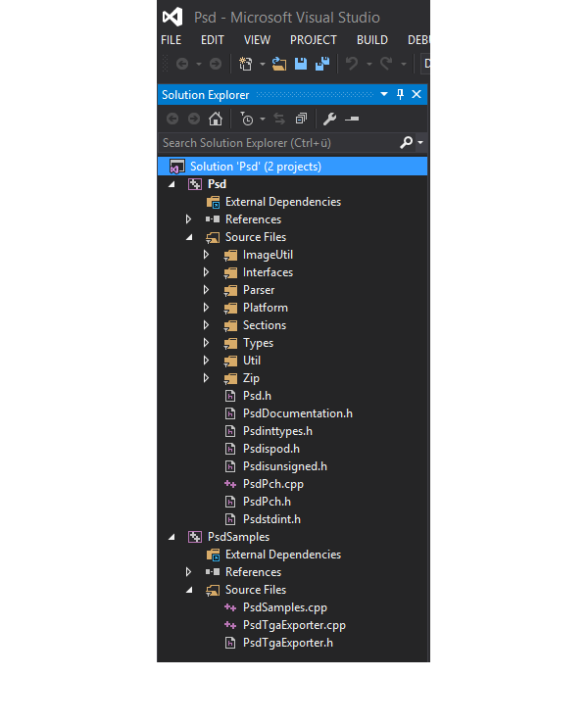Click the Preview Selected Items icon
The image size is (588, 725).
point(352,119)
